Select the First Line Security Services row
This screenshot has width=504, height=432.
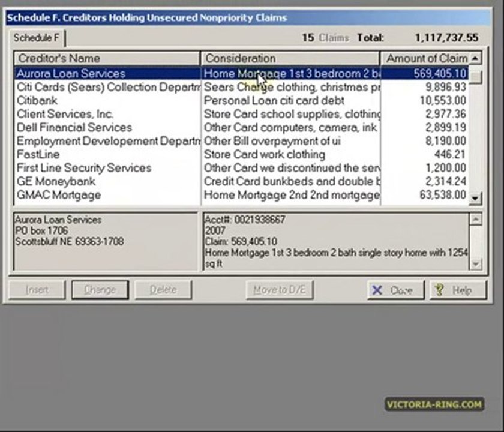pyautogui.click(x=241, y=168)
